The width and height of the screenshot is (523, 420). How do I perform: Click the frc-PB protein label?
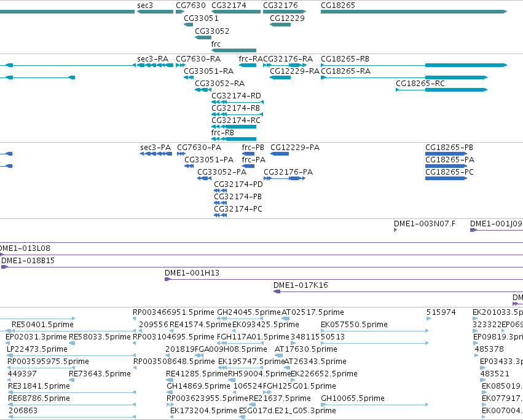[253, 148]
